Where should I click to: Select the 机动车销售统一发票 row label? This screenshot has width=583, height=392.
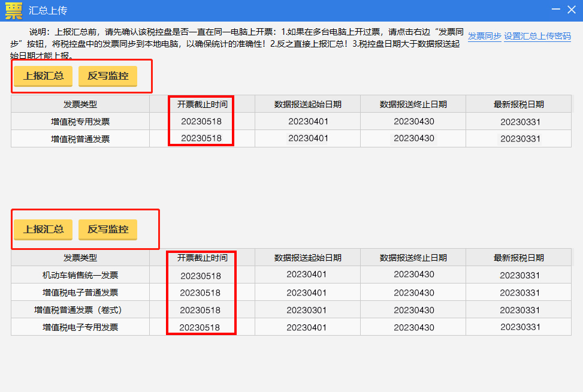tap(80, 275)
